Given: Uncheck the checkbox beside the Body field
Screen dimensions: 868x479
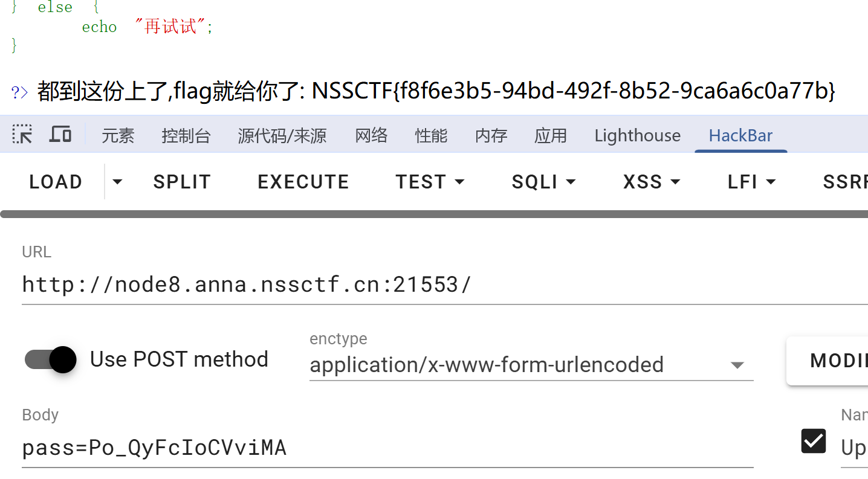Looking at the screenshot, I should click(813, 441).
